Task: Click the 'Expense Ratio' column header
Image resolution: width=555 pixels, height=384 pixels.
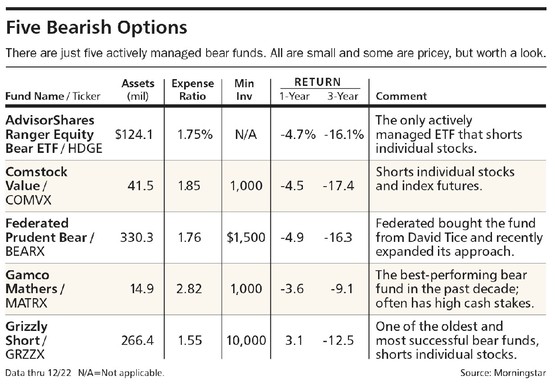Action: point(193,90)
